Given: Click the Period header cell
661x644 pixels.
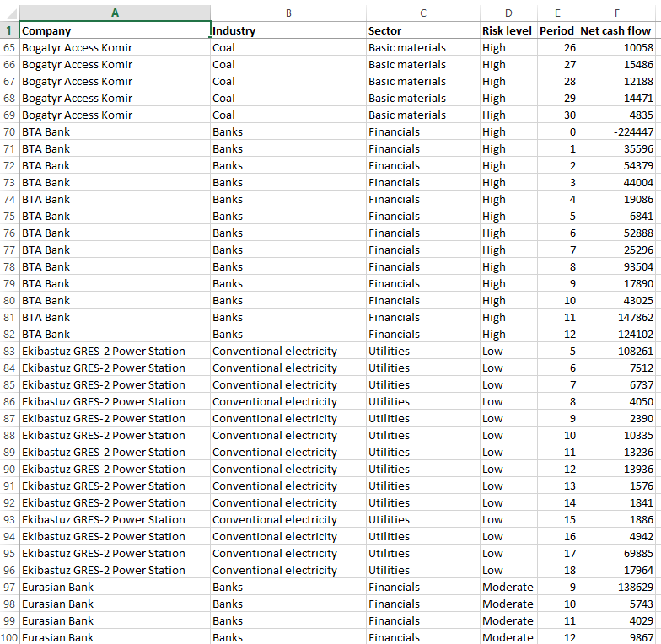Looking at the screenshot, I should pyautogui.click(x=558, y=30).
